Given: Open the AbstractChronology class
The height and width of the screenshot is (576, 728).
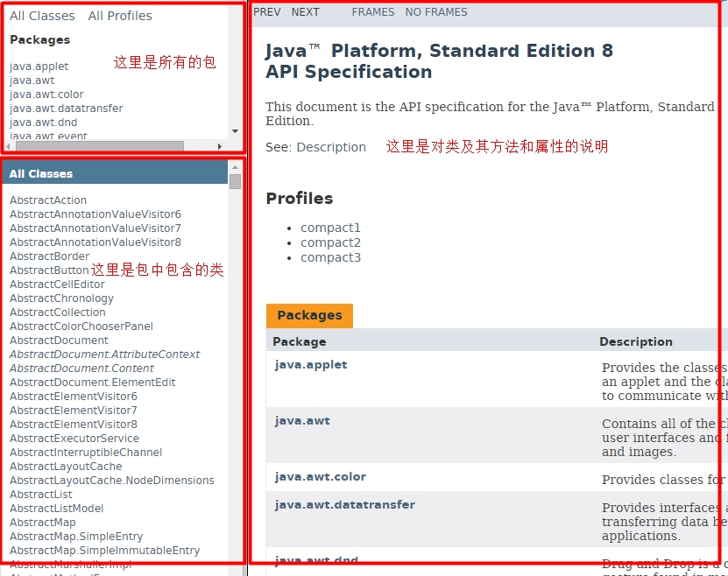Looking at the screenshot, I should (x=61, y=299).
